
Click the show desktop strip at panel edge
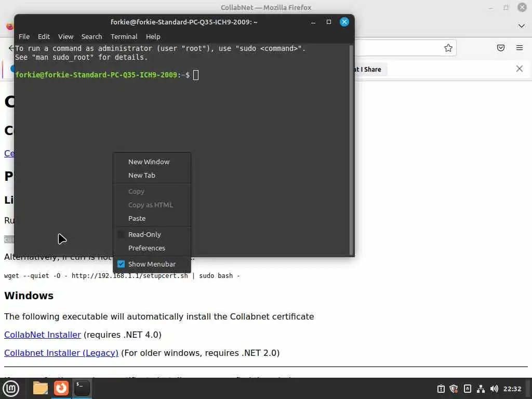pos(528,389)
